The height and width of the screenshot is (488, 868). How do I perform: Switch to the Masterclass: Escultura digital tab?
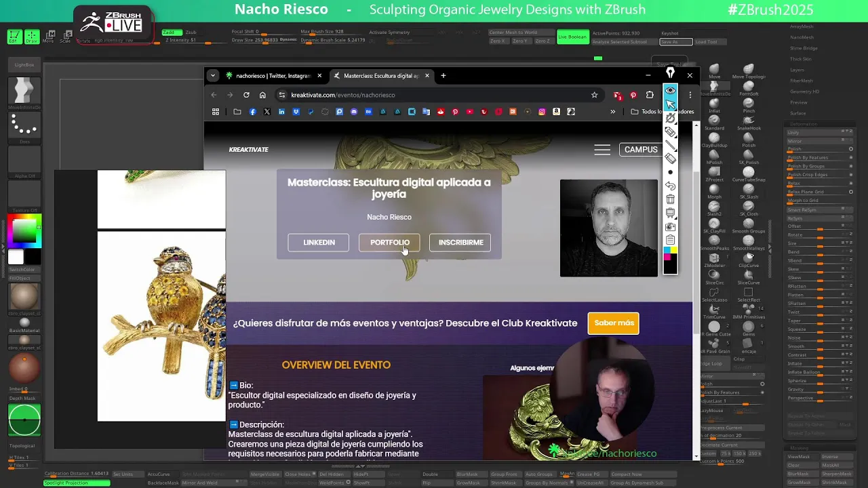(381, 76)
